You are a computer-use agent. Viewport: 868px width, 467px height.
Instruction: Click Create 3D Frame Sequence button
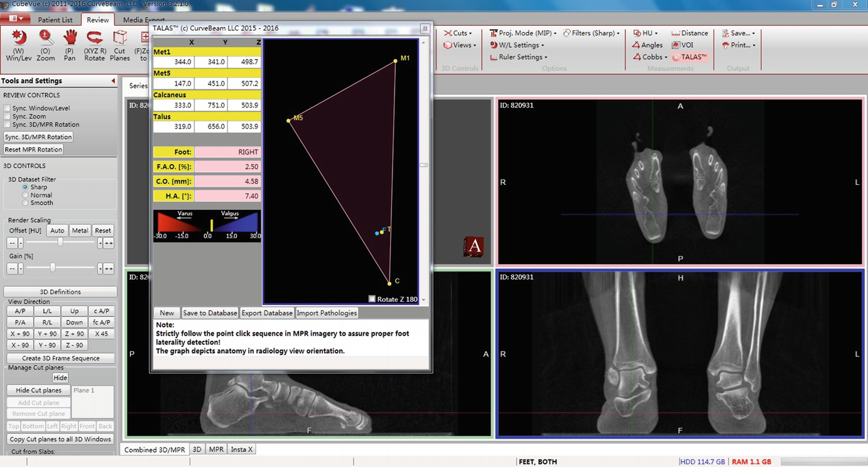click(x=60, y=358)
